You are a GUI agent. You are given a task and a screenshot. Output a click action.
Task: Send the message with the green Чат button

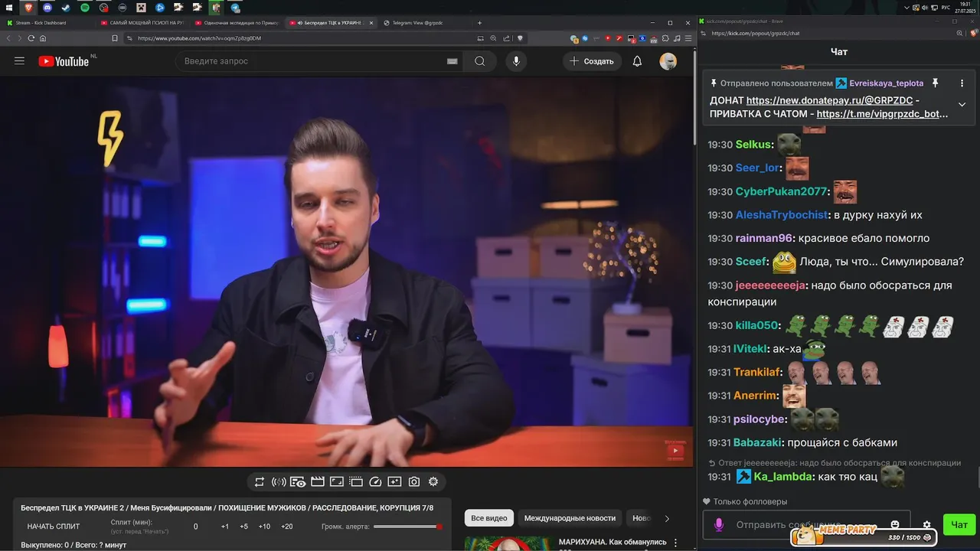click(959, 524)
